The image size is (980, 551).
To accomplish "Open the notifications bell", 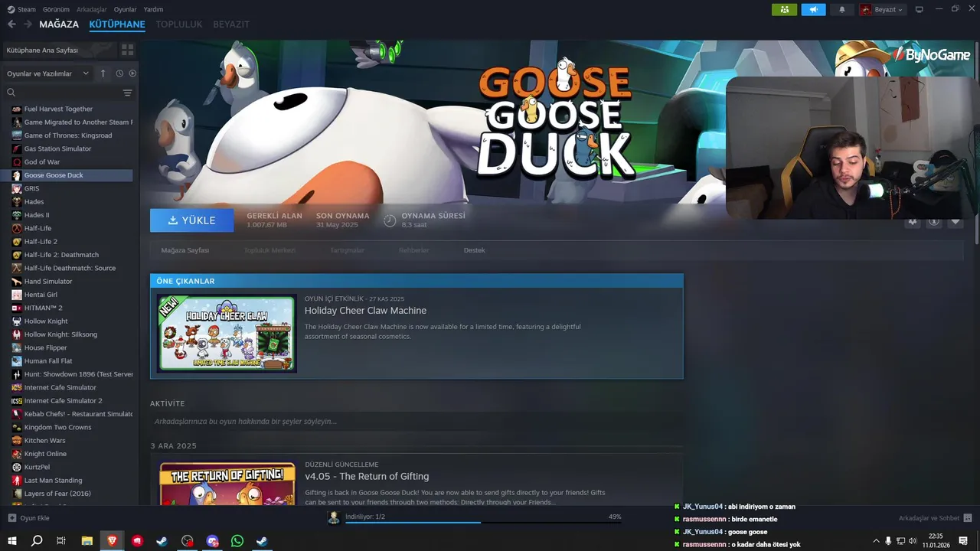I will (842, 9).
